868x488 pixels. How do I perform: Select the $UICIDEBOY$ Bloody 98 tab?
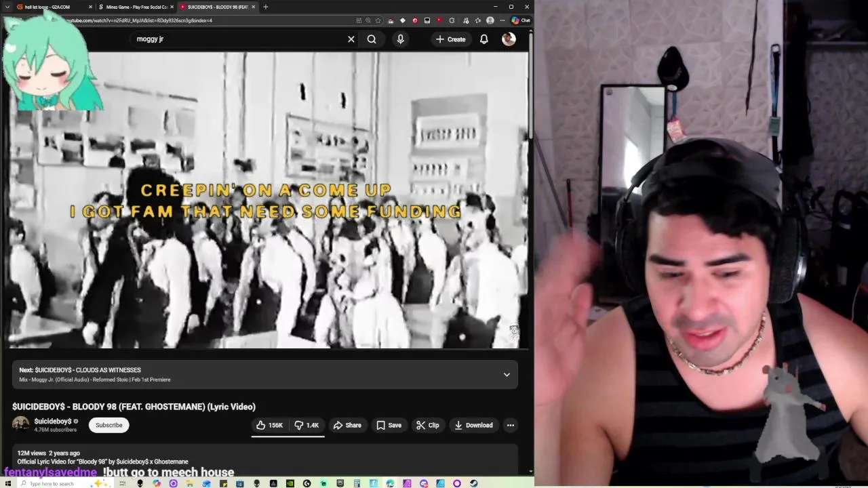[x=217, y=7]
